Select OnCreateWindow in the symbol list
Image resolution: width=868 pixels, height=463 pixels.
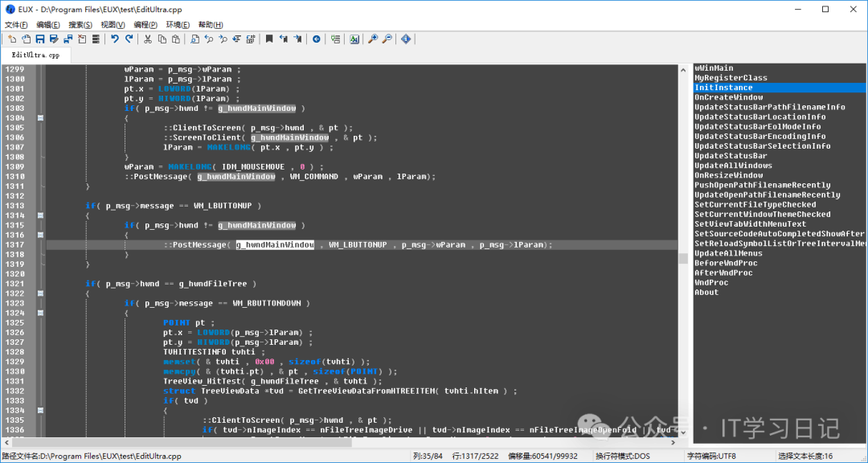(x=728, y=97)
